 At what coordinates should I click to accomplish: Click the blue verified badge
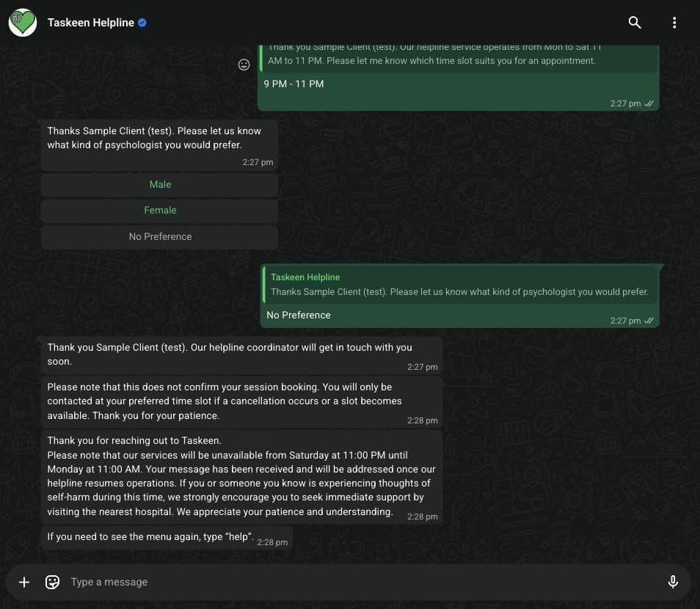(x=142, y=22)
